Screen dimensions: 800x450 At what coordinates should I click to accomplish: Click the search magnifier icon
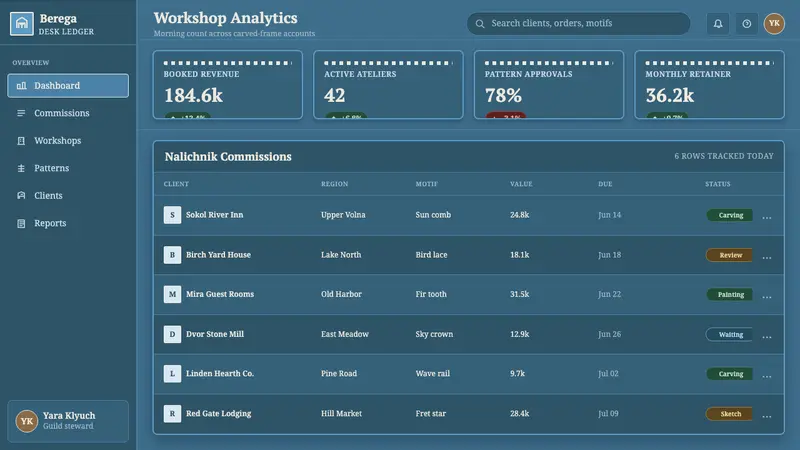tap(480, 23)
